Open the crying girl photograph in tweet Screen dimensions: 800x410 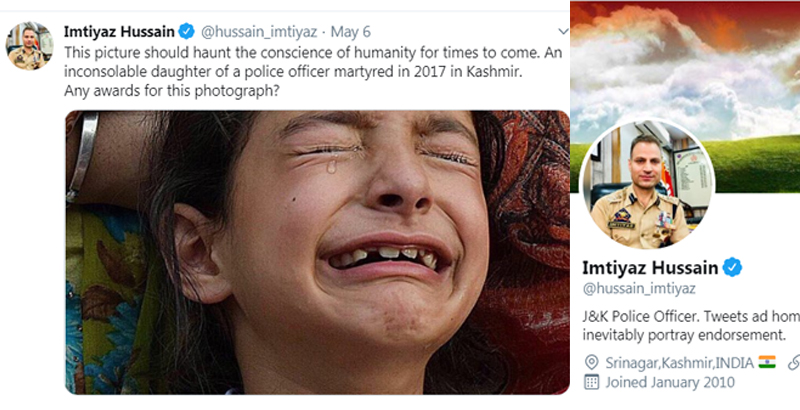[317, 252]
